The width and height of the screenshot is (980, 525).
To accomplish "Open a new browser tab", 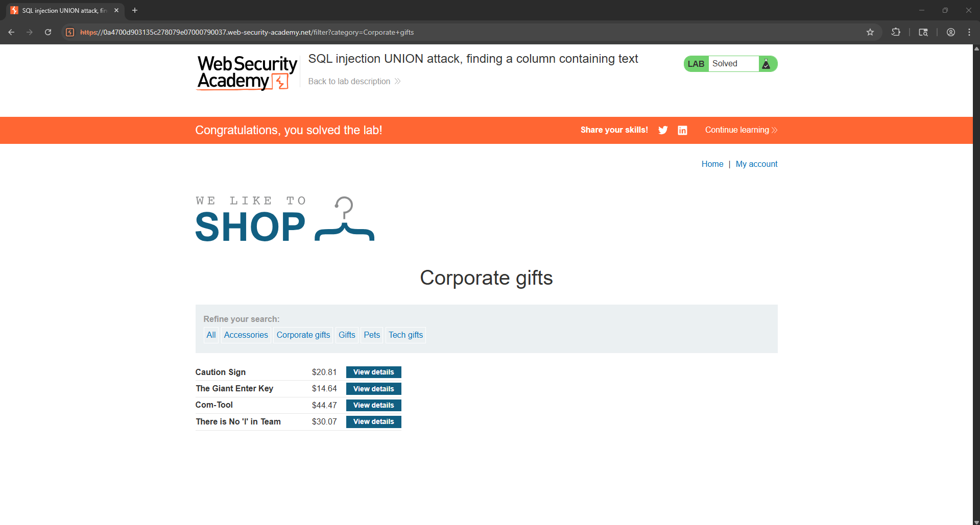I will [135, 10].
